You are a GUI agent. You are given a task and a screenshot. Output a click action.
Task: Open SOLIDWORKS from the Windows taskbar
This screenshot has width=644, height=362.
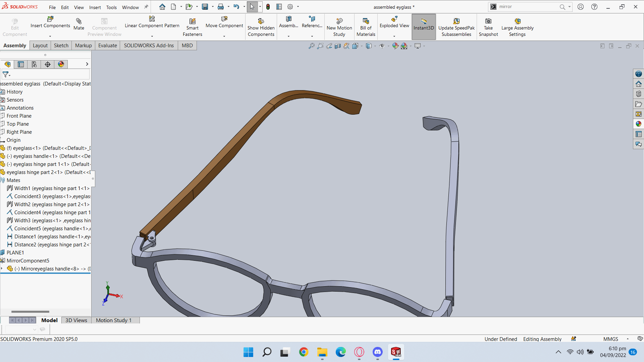pyautogui.click(x=396, y=352)
